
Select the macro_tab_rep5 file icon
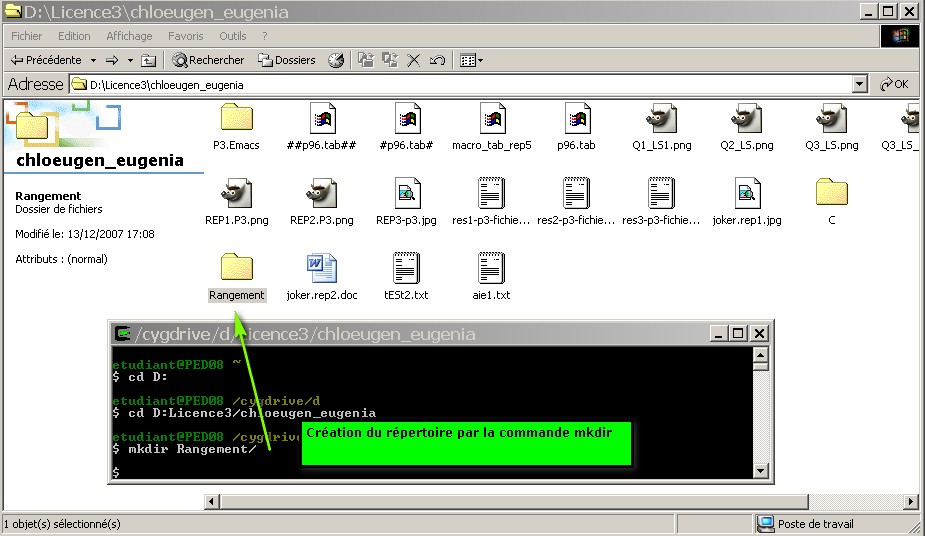coord(492,117)
